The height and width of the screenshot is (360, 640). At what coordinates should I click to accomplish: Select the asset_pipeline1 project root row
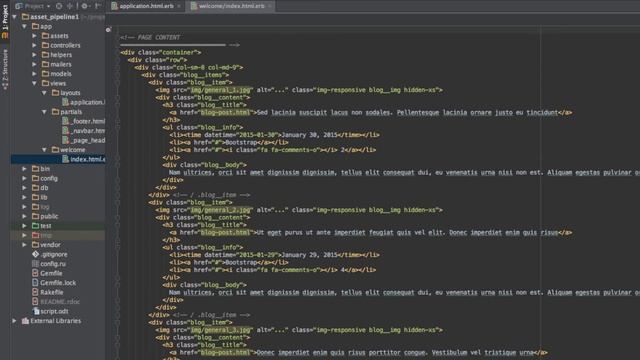pos(58,17)
